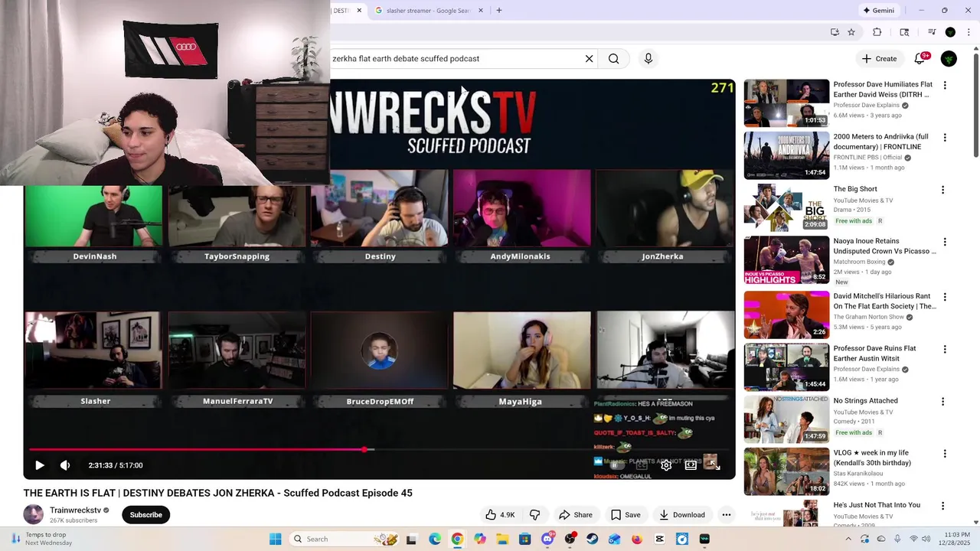This screenshot has width=980, height=551.
Task: Dislike the video with thumbs down
Action: point(534,515)
